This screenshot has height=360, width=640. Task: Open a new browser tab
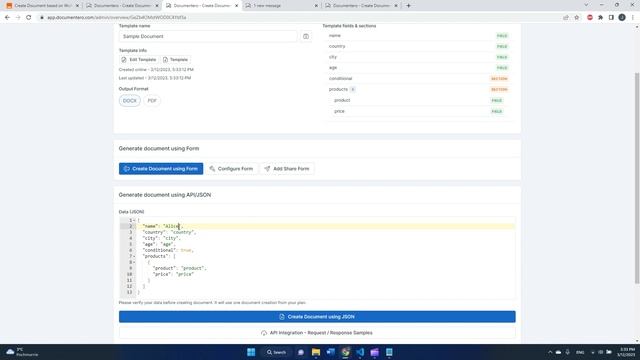pyautogui.click(x=408, y=6)
